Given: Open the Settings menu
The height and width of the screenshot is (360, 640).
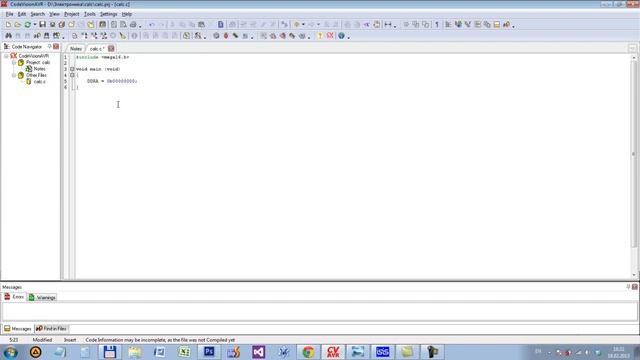Looking at the screenshot, I should (x=109, y=14).
